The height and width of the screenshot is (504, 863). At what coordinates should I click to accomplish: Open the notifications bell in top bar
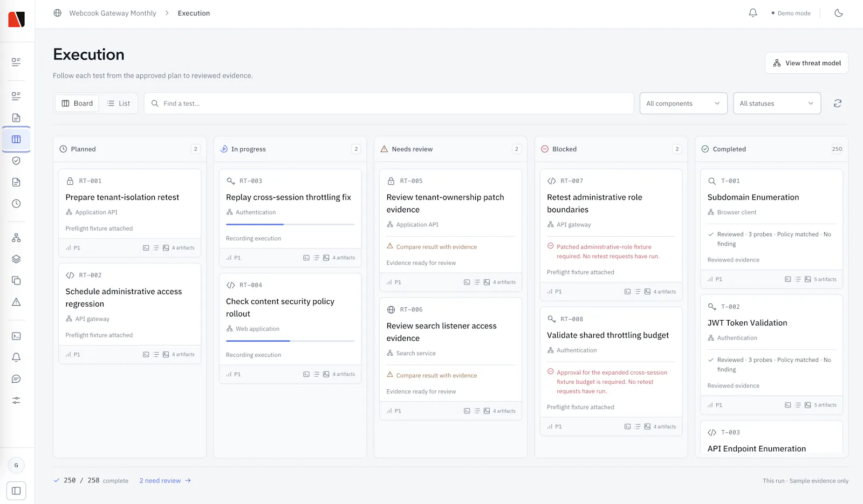coord(753,13)
